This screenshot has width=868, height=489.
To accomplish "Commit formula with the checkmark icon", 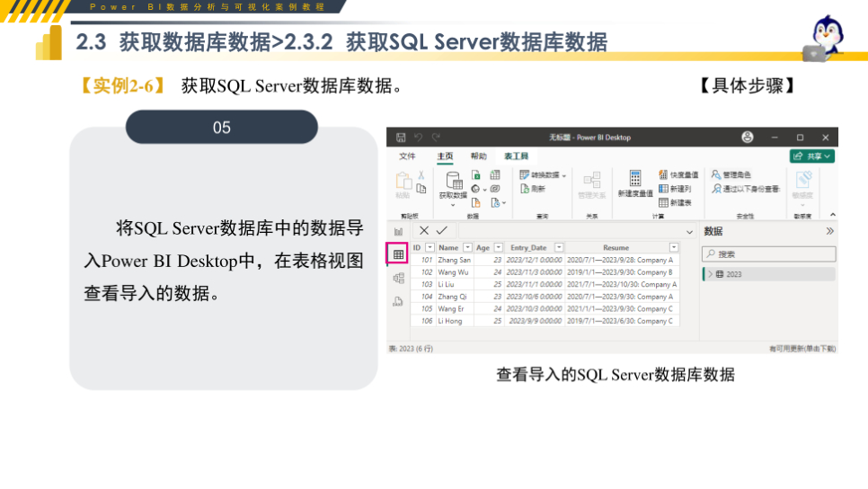I will (442, 231).
